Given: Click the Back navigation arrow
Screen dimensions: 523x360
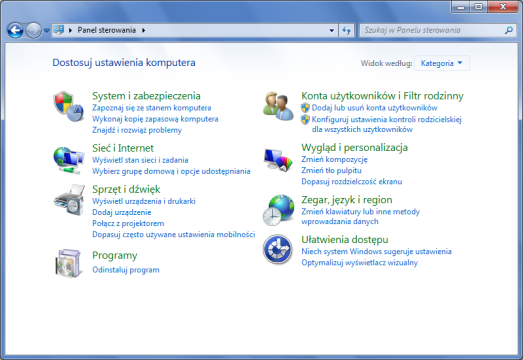Looking at the screenshot, I should [x=15, y=30].
